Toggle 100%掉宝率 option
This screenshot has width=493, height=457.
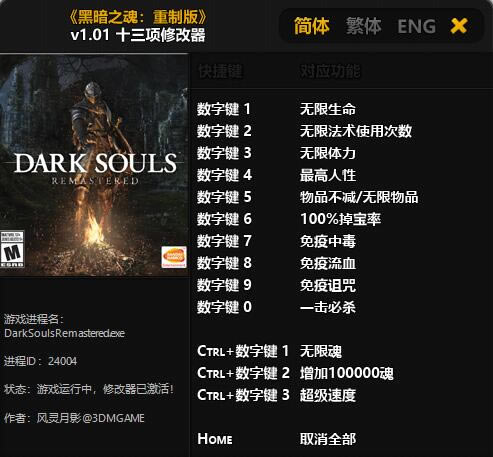pos(340,219)
